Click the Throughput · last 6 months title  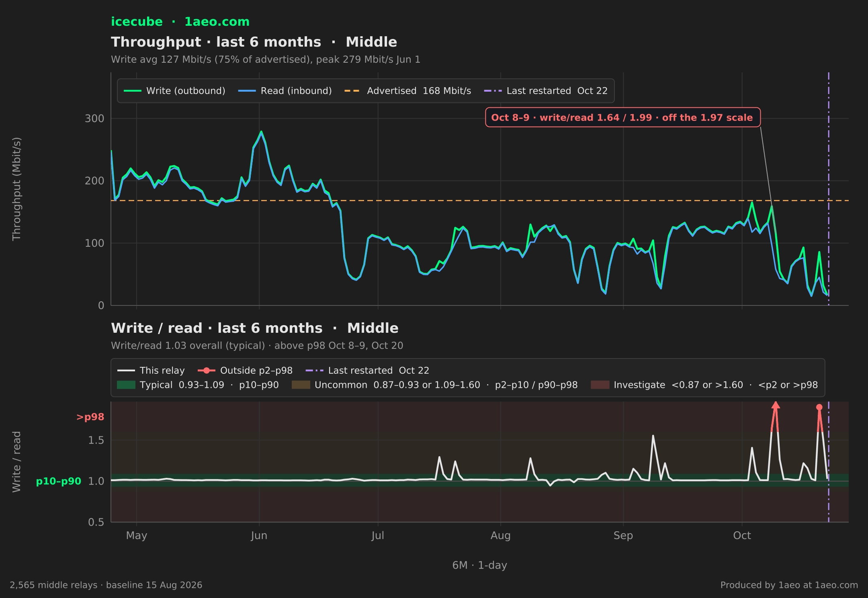(254, 42)
